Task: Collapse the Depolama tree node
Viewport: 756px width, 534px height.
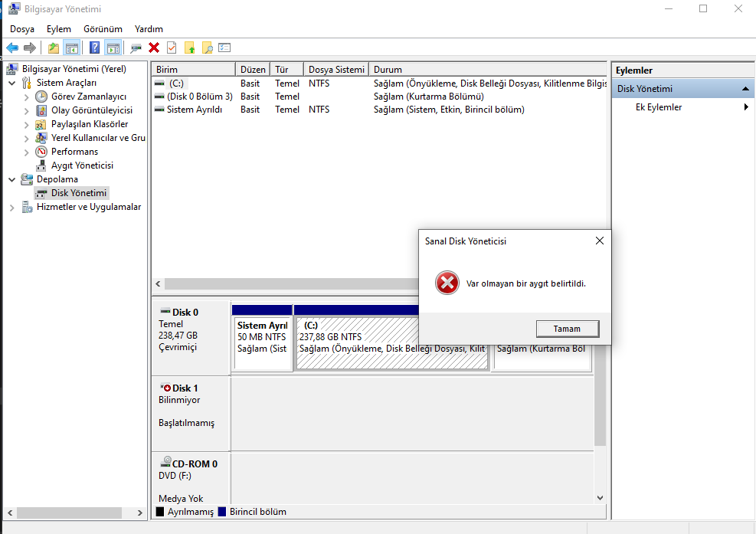Action: pos(12,179)
